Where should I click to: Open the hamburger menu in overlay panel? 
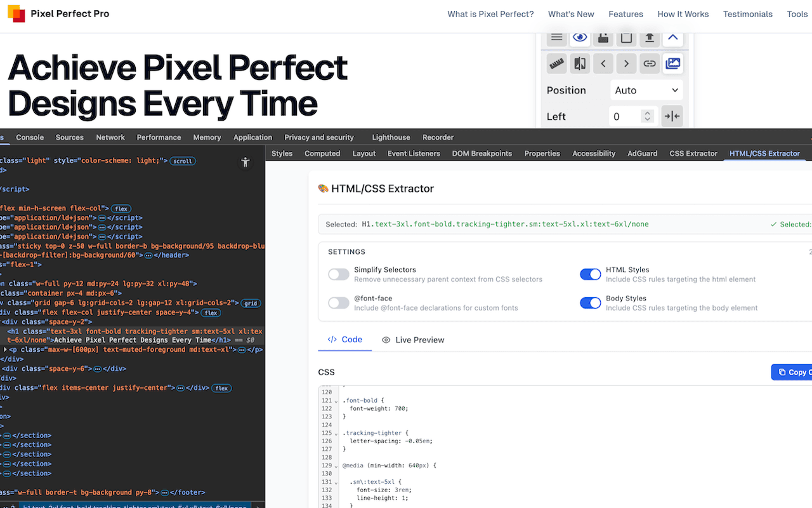click(x=557, y=37)
